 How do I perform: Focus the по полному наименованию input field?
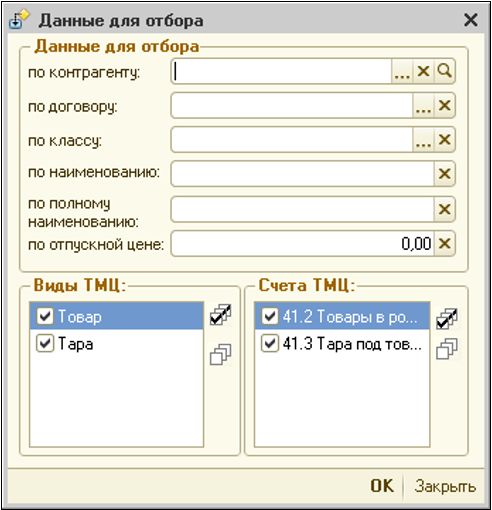303,210
